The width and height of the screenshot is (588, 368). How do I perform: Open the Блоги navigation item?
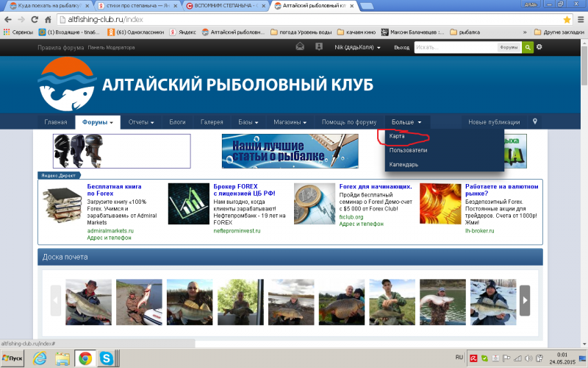[x=177, y=122]
